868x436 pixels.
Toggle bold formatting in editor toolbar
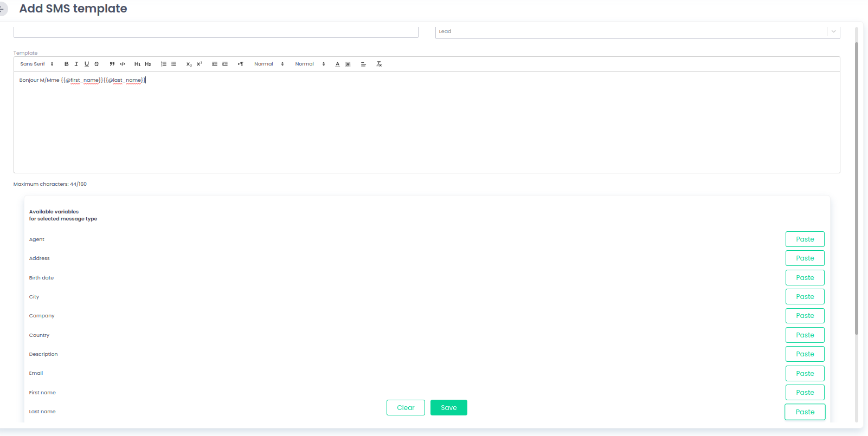tap(67, 64)
